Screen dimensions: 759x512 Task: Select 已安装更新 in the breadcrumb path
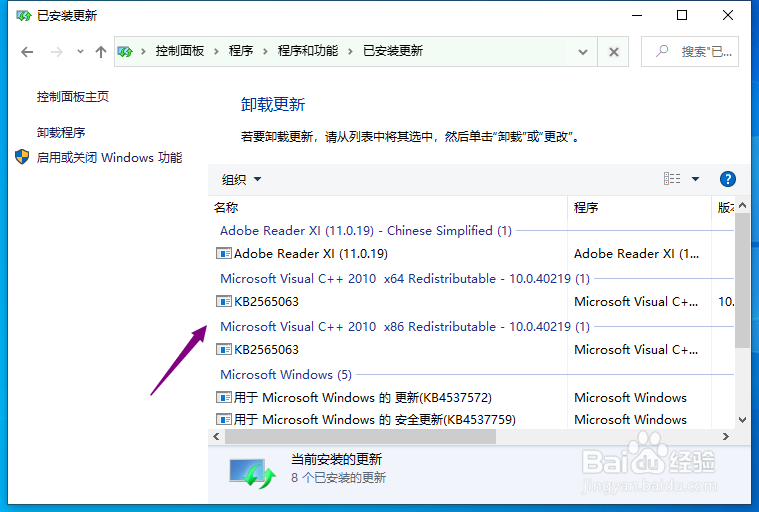pos(393,51)
